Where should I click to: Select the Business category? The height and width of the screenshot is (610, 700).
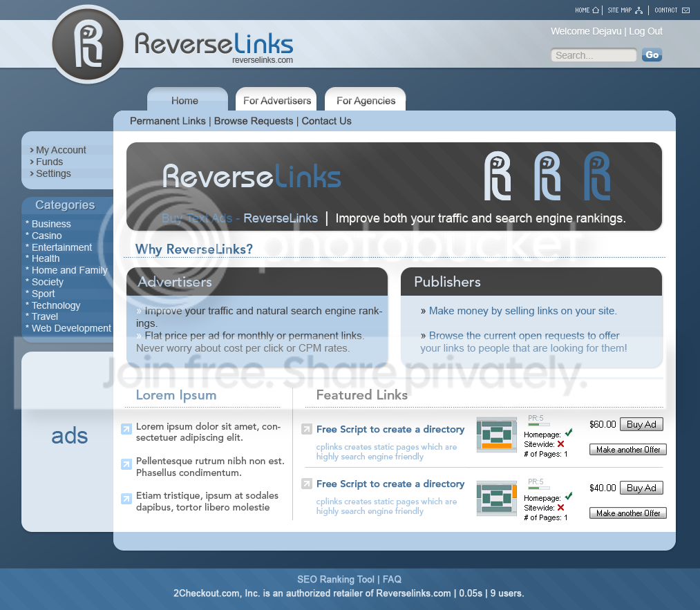51,224
